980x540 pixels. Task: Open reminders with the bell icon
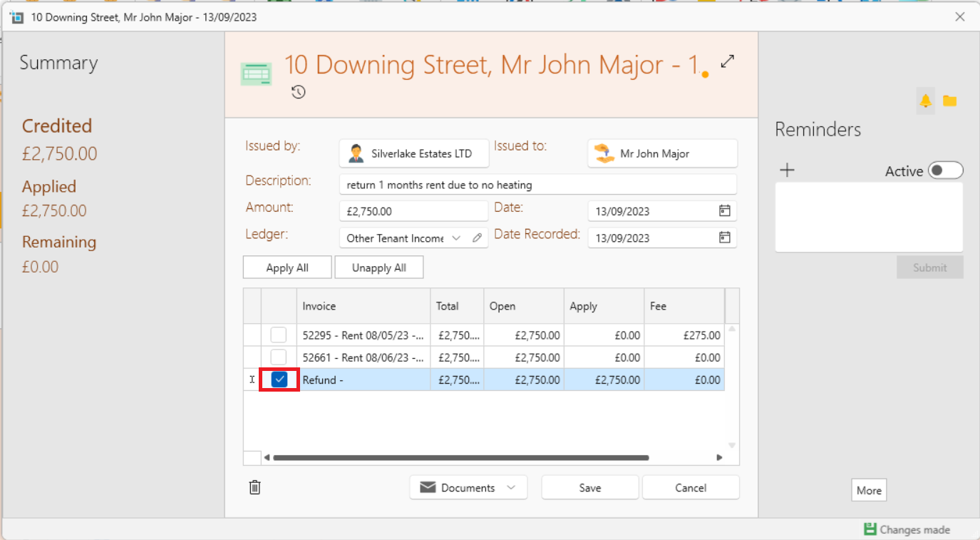925,101
